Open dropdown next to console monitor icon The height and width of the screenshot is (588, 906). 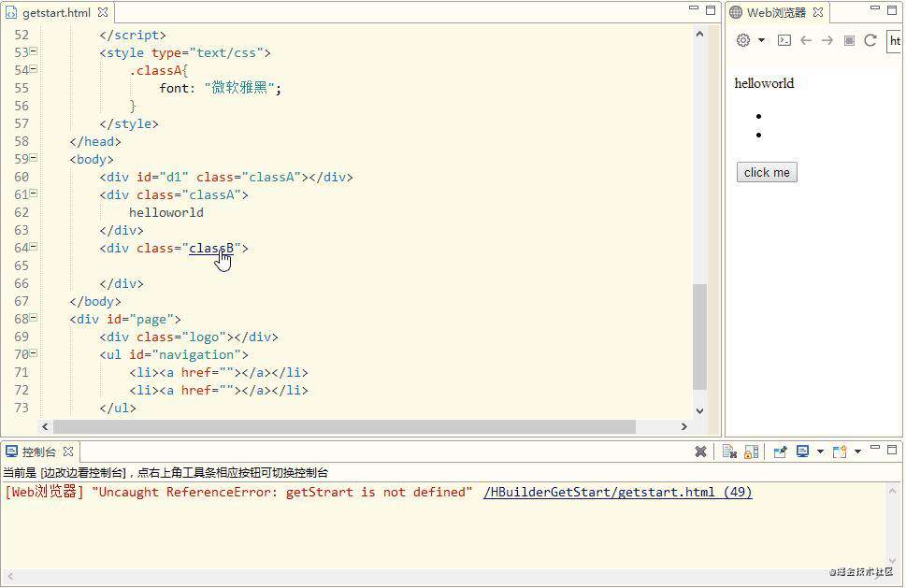(820, 452)
